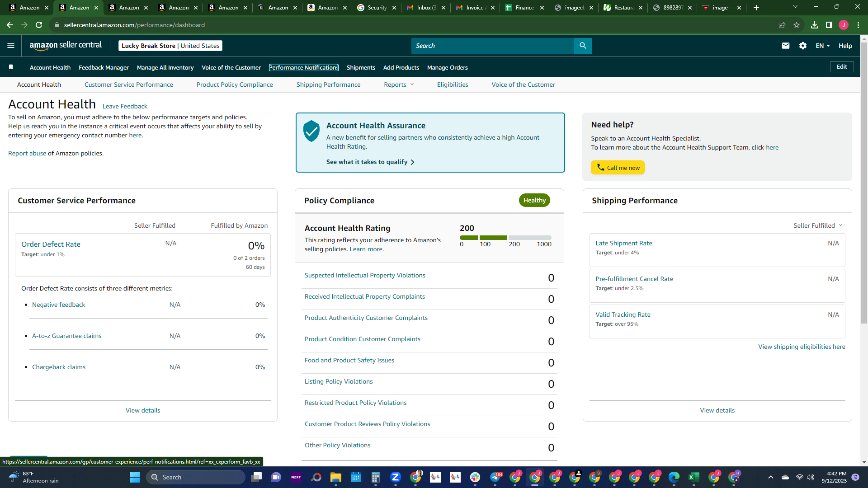Open the Lucky Break Store account switcher
The image size is (868, 488).
[x=170, y=46]
